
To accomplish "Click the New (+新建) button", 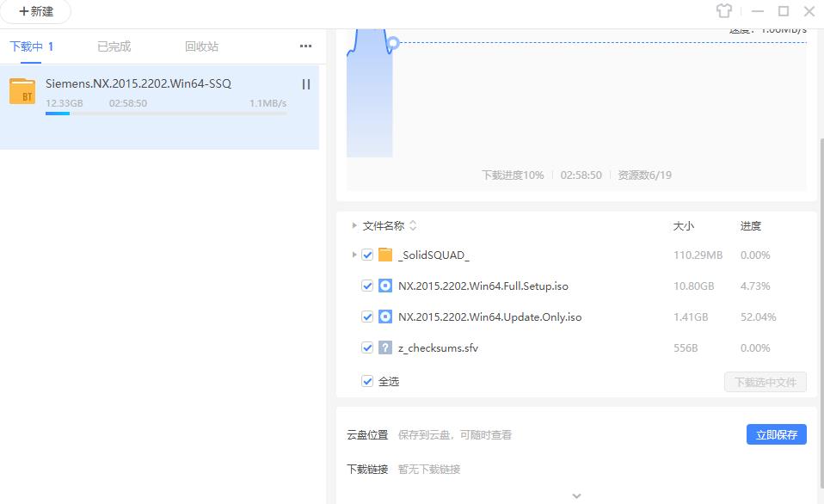I will (36, 11).
